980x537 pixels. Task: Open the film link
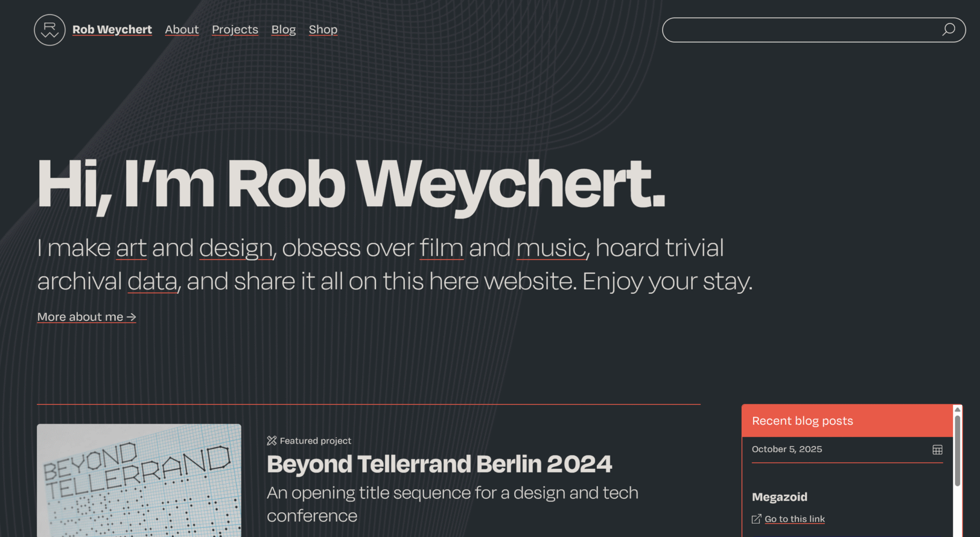coord(441,248)
